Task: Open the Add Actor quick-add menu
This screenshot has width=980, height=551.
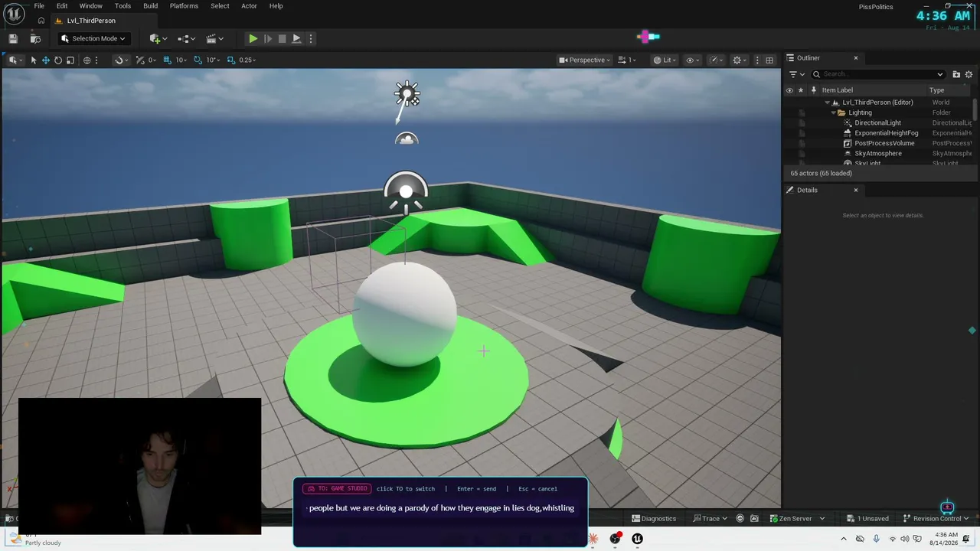Action: point(158,38)
